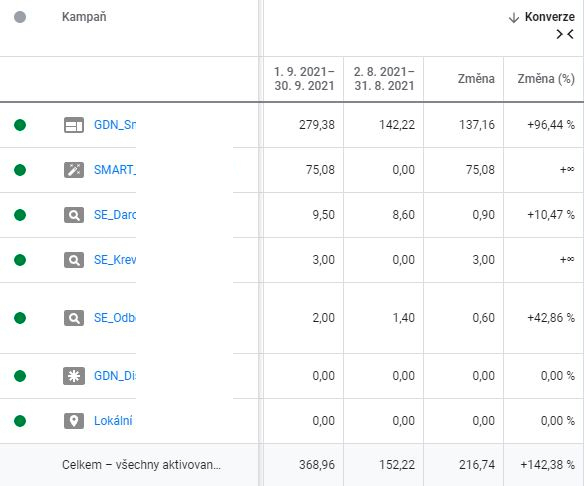Toggle green status dot of Lokální campaign

(20, 421)
